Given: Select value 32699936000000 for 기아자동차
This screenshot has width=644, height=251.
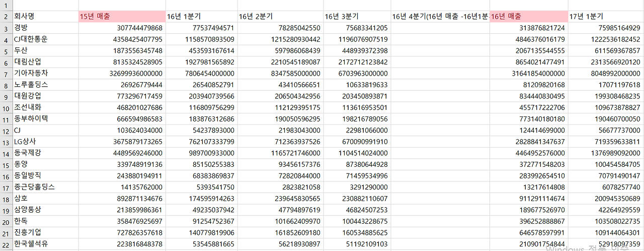Looking at the screenshot, I should [122, 73].
